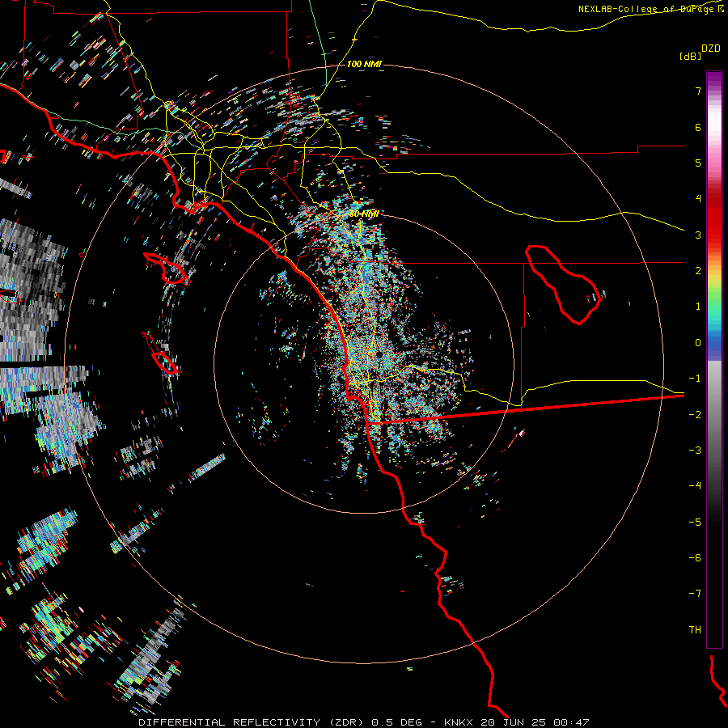Viewport: 728px width, 728px height.
Task: Click the "20 JUN 25 00:47" timestamp
Action: tap(535, 722)
